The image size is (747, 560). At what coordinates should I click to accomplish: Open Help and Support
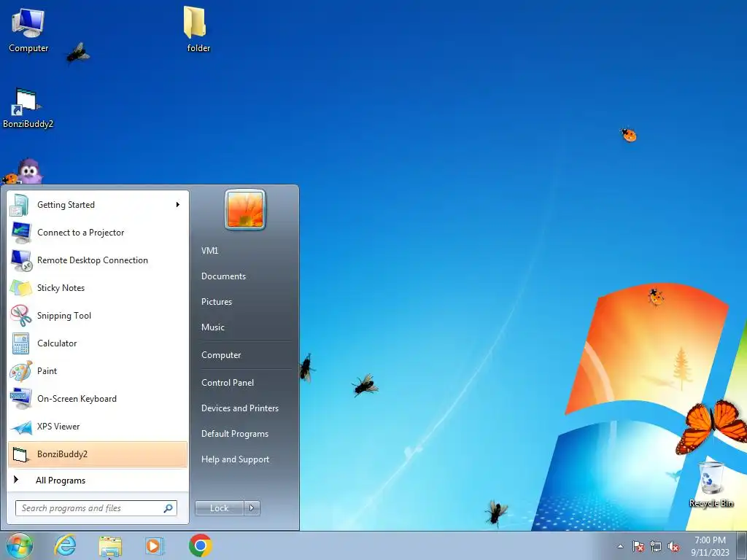pyautogui.click(x=236, y=460)
